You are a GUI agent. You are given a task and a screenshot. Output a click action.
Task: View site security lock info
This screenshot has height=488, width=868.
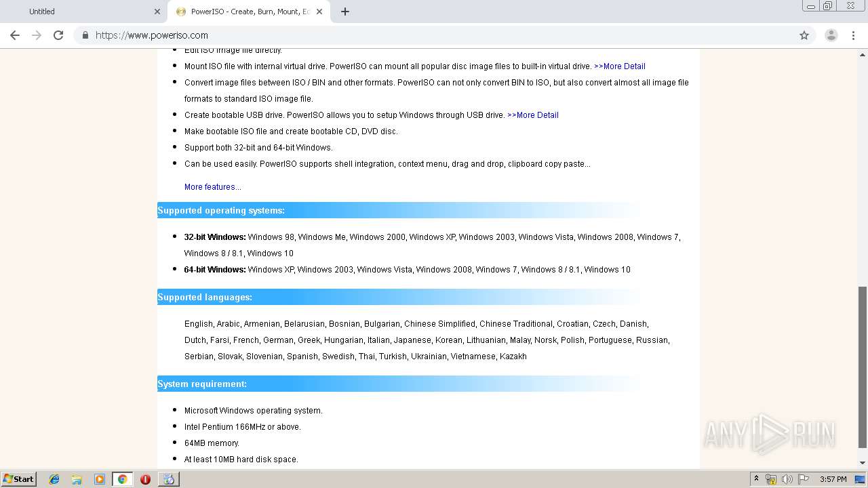[x=85, y=35]
